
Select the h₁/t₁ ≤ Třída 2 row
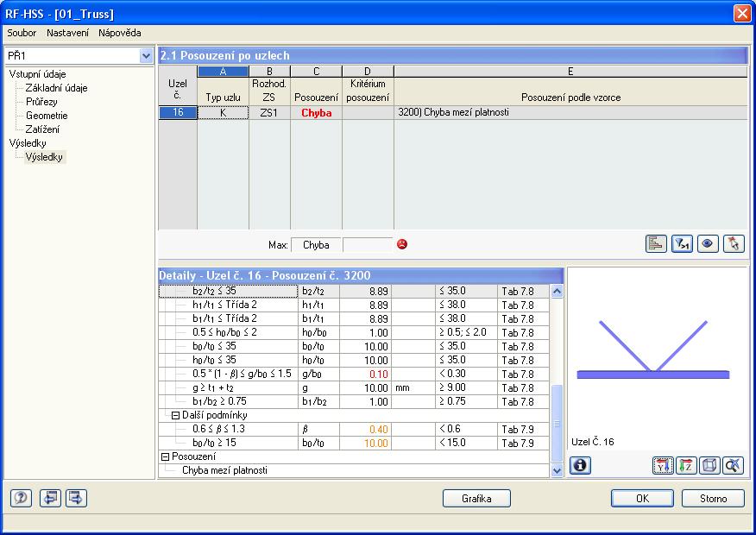click(354, 305)
